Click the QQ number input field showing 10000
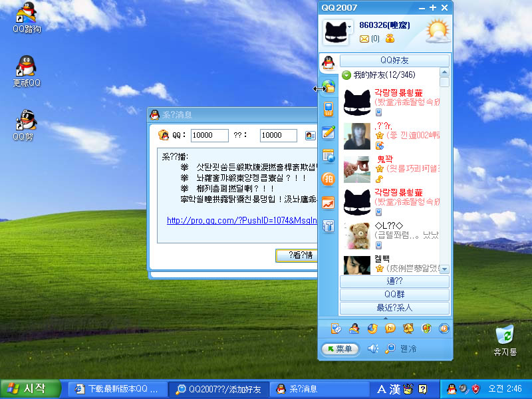The height and width of the screenshot is (399, 532). tap(209, 136)
